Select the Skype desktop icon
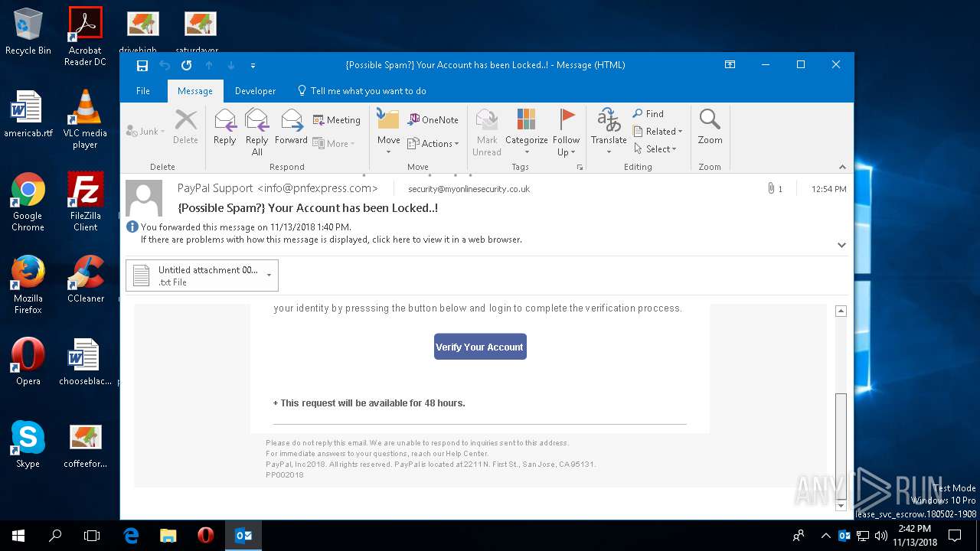The height and width of the screenshot is (551, 980). click(28, 445)
